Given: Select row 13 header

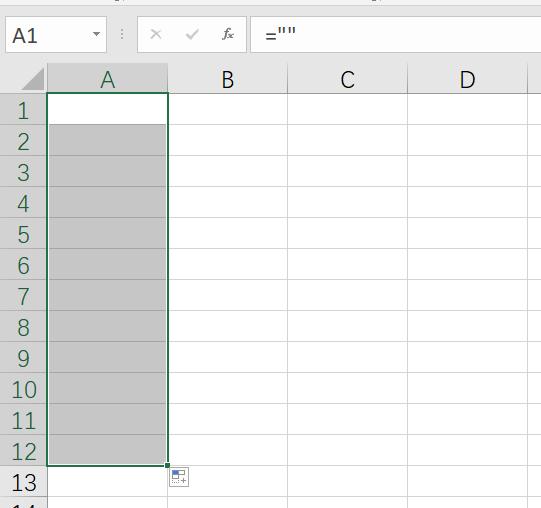Looking at the screenshot, I should tap(23, 481).
